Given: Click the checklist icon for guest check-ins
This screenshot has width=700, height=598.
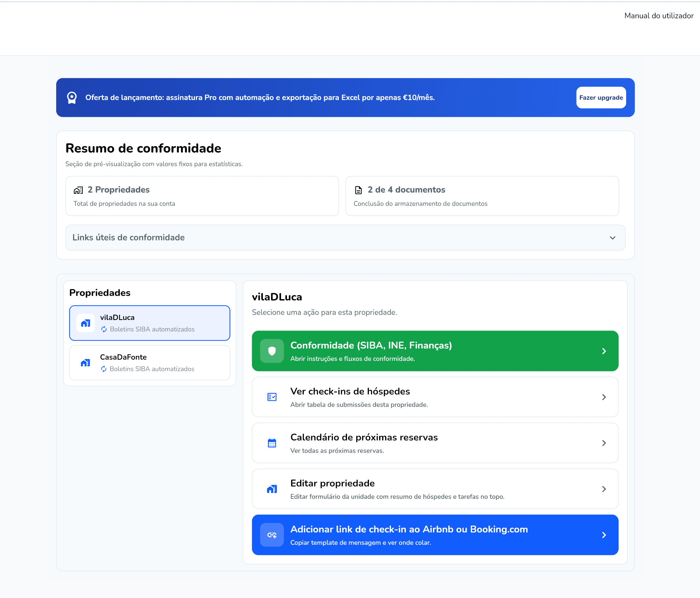Looking at the screenshot, I should [x=272, y=397].
